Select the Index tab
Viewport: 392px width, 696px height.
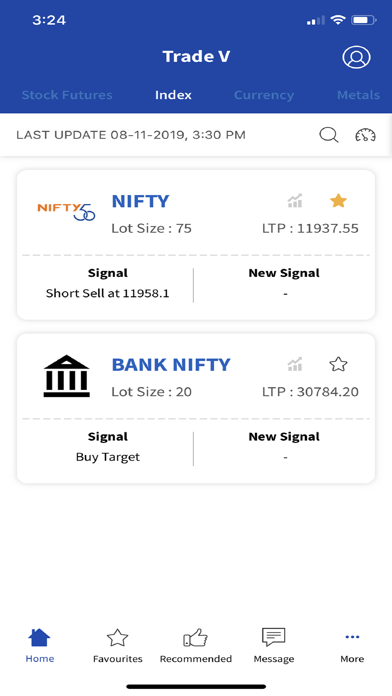coord(173,95)
